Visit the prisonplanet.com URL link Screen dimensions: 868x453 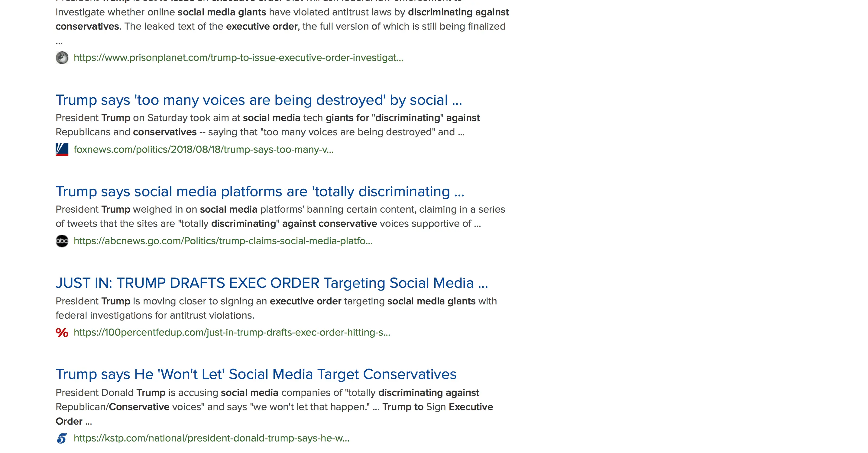point(238,58)
